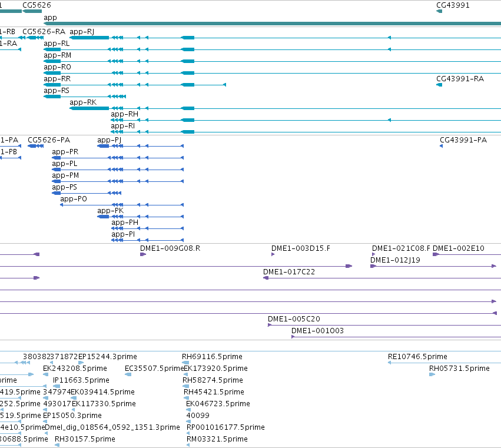This screenshot has height=448, width=501.
Task: Click the CG5626 gene label
Action: 37,5
